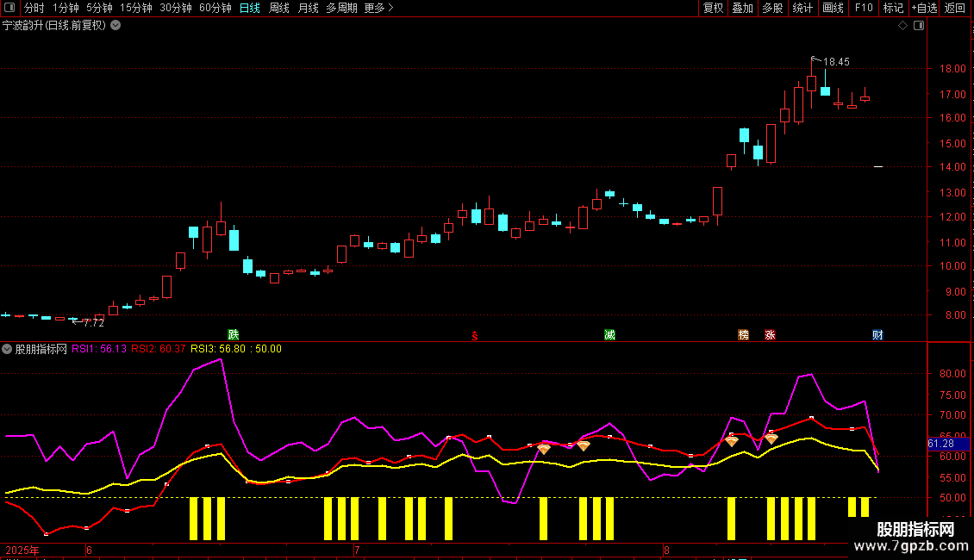Image resolution: width=974 pixels, height=560 pixels.
Task: Open the green 跌 event marker
Action: [x=234, y=334]
